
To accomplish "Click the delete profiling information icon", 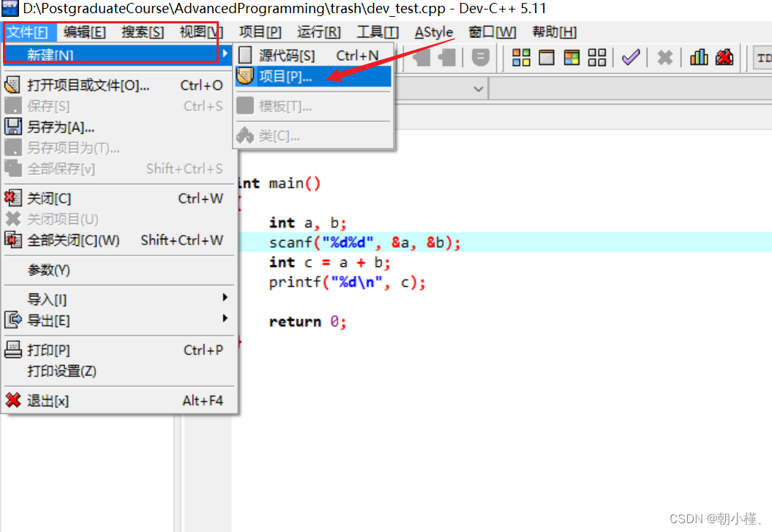I will pos(724,57).
